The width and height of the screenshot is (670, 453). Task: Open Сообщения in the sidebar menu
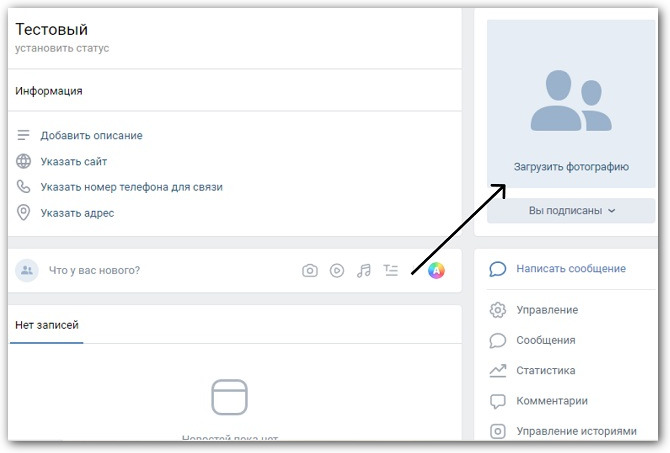(545, 340)
